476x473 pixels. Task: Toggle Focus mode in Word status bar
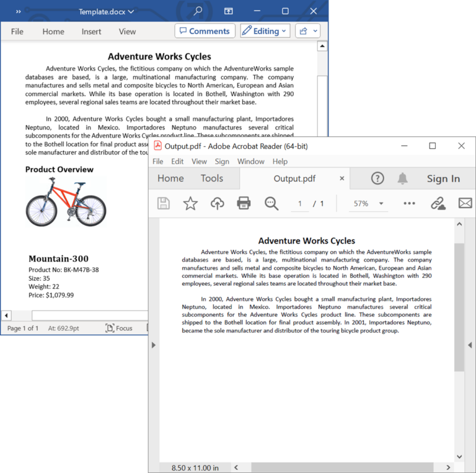[x=118, y=328]
